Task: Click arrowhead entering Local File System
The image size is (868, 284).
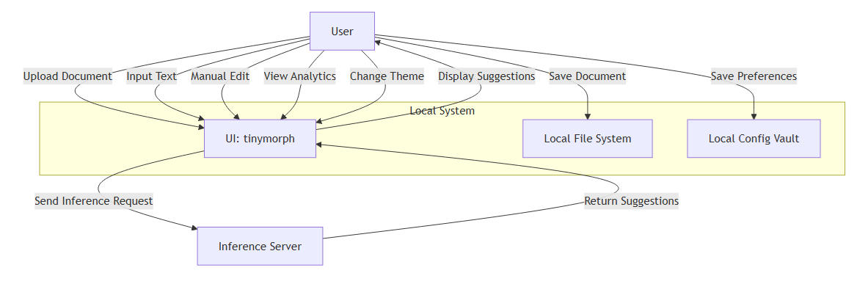Action: tap(587, 116)
